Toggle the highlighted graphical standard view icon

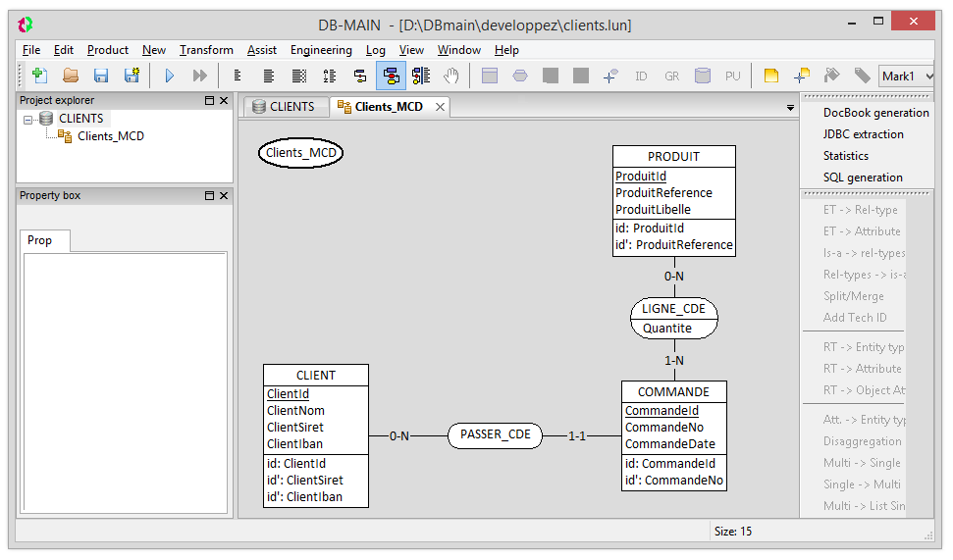tap(392, 76)
